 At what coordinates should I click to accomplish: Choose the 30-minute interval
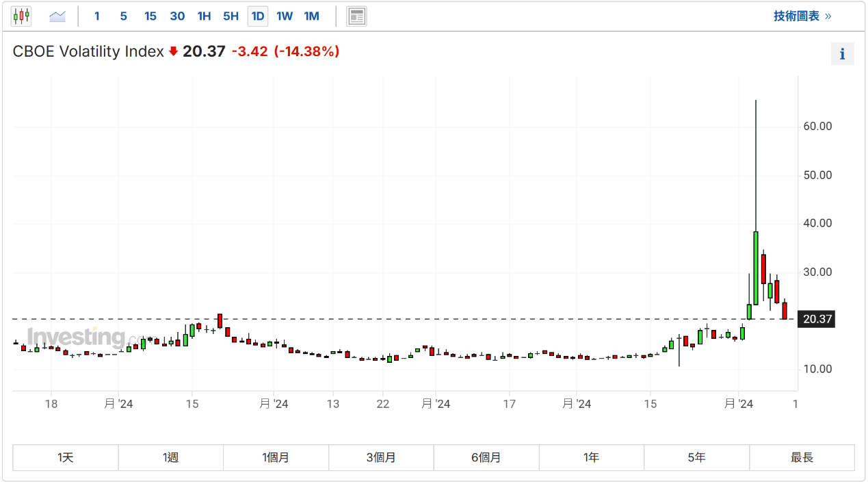point(177,16)
